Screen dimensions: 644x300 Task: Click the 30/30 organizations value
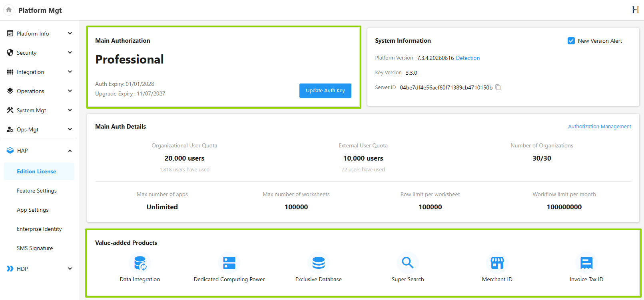(542, 158)
